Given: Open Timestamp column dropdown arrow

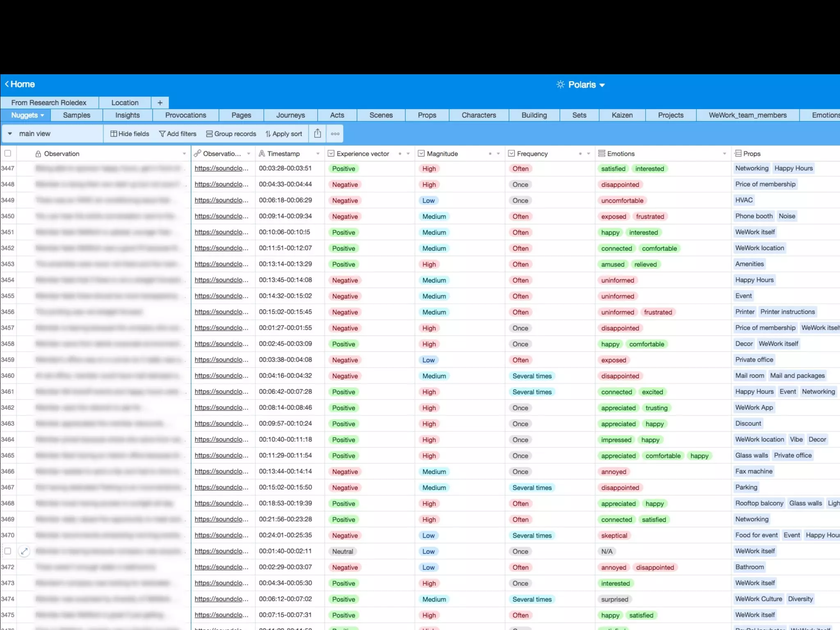Looking at the screenshot, I should (318, 154).
